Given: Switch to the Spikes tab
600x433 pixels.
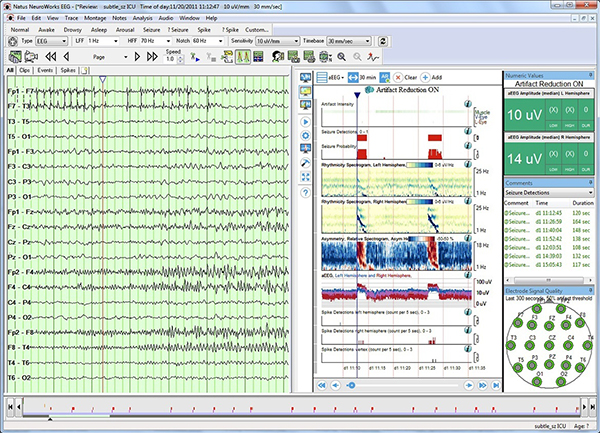Looking at the screenshot, I should pos(67,71).
